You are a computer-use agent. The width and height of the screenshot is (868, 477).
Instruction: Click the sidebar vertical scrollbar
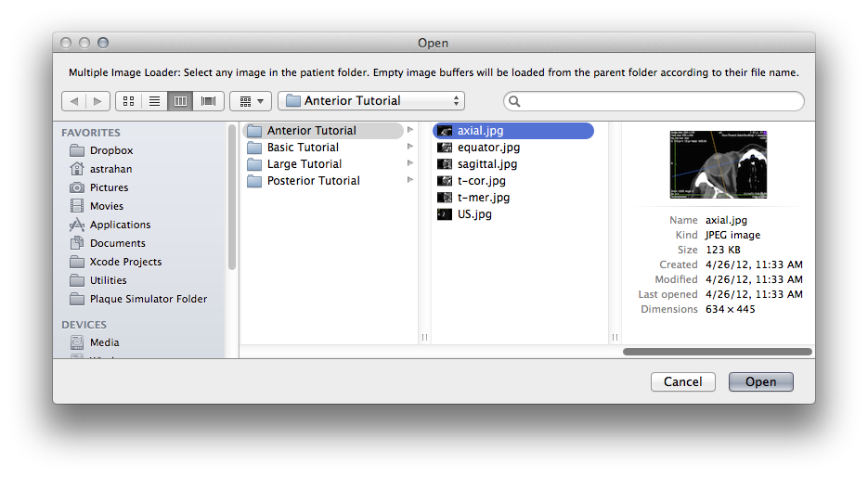[232, 197]
